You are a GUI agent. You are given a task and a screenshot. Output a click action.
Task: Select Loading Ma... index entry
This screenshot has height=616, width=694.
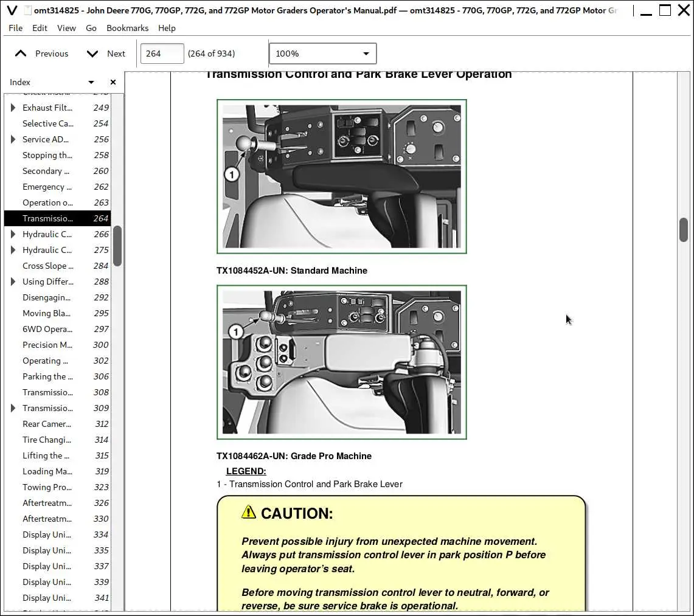pyautogui.click(x=58, y=471)
